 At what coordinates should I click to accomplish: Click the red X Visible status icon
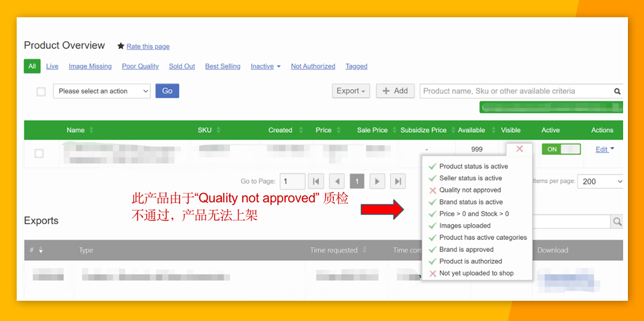click(x=519, y=149)
